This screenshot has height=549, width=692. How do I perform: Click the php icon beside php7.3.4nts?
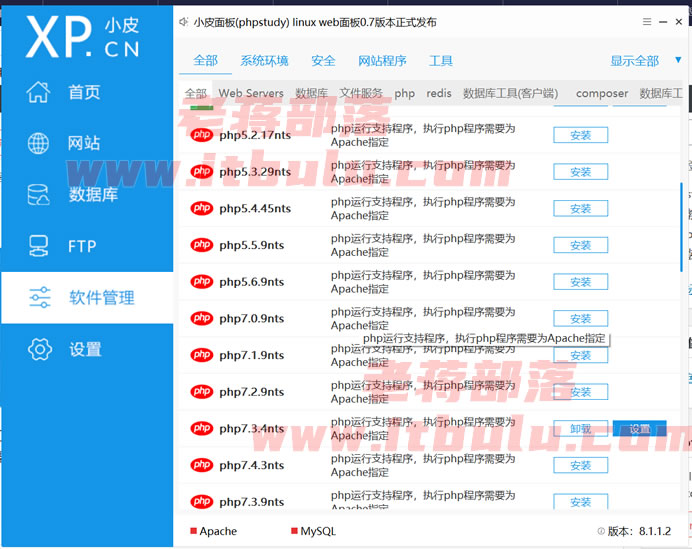tap(202, 428)
